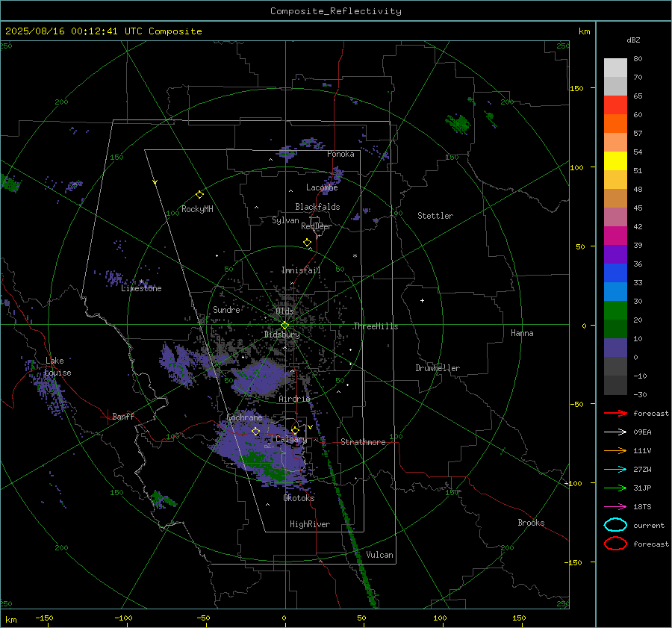The width and height of the screenshot is (672, 628).
Task: Click the Hanna city label
Action: 522,333
